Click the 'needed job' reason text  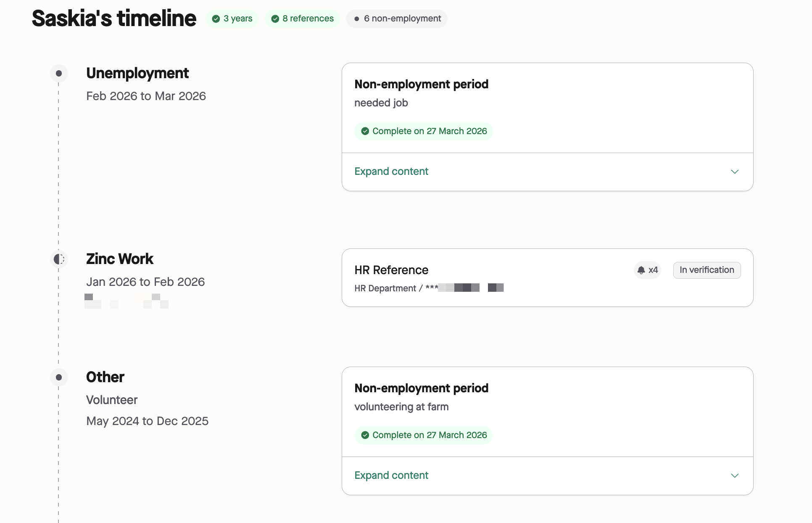381,103
